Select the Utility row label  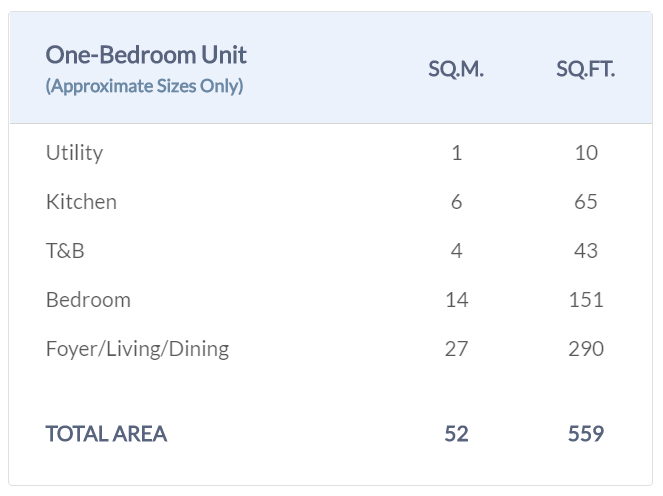(74, 153)
